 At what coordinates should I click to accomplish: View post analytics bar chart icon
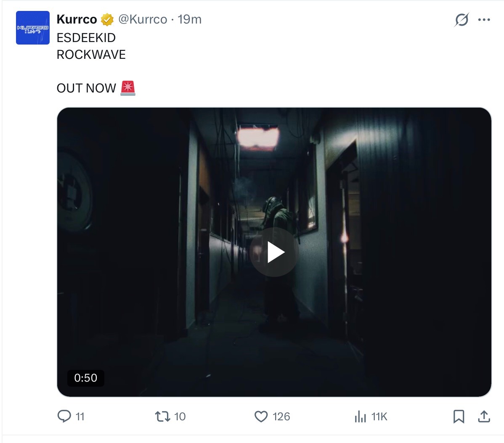click(x=360, y=417)
